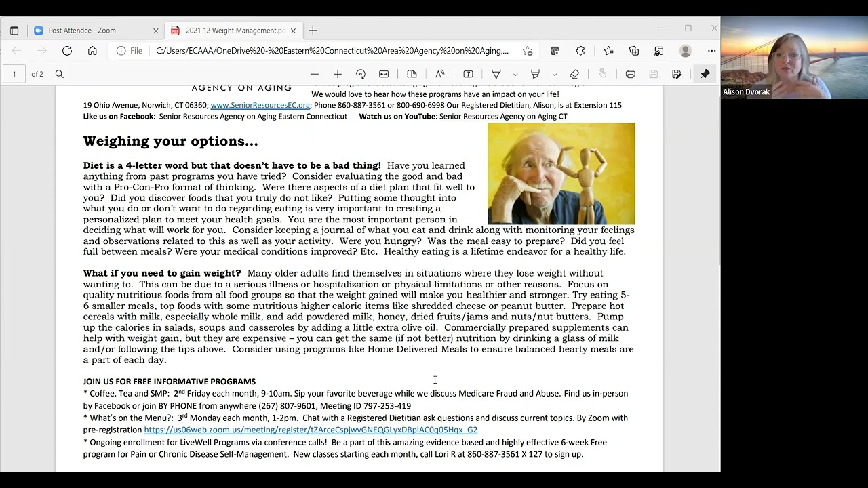Open the www.SeniorResourcesEC.org link
The image size is (868, 488).
(260, 105)
